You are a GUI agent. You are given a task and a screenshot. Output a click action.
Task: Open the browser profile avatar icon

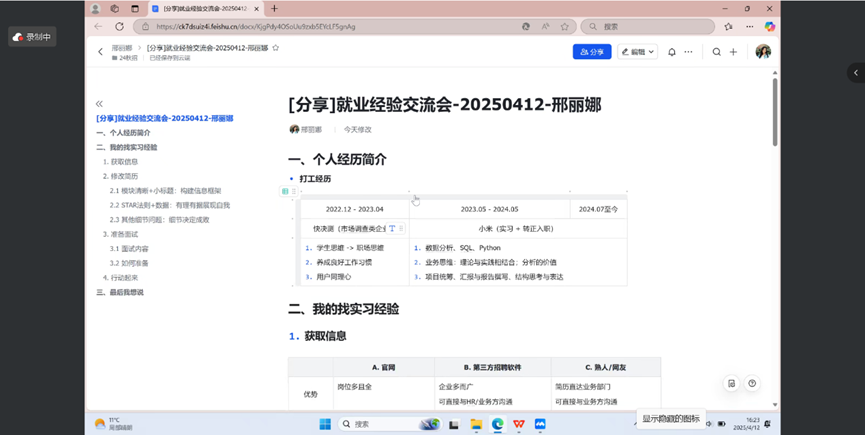tap(95, 9)
